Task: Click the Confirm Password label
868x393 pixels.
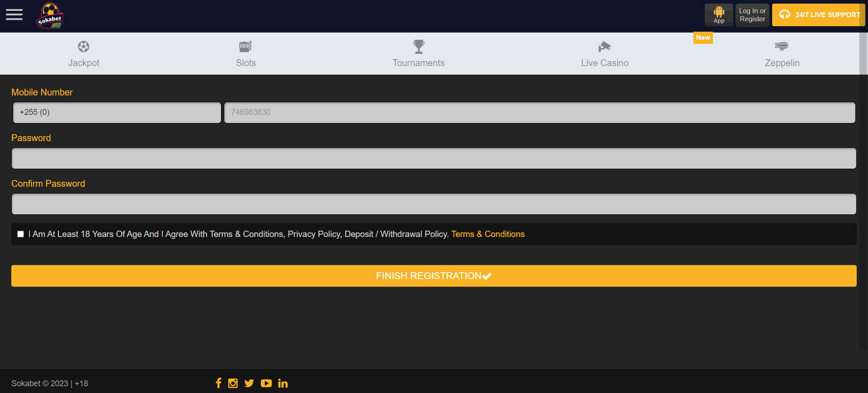Action: tap(48, 184)
